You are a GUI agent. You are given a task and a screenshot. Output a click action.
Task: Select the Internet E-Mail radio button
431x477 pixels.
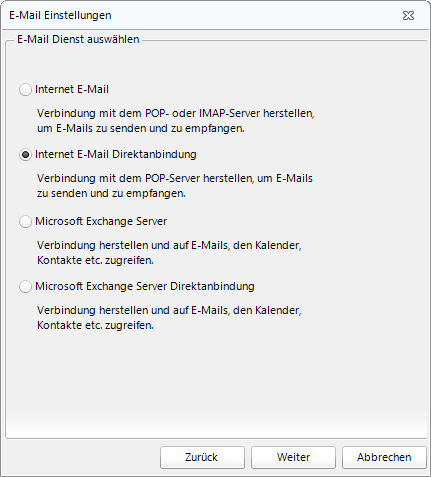click(25, 90)
